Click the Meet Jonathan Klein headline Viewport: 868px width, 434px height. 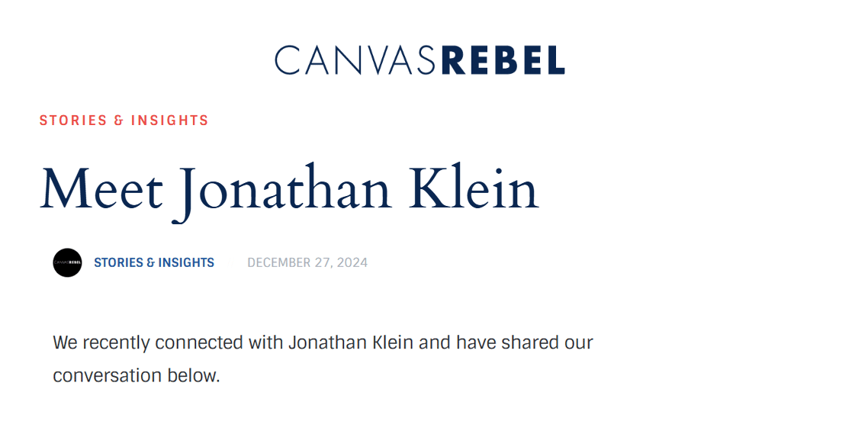point(289,188)
